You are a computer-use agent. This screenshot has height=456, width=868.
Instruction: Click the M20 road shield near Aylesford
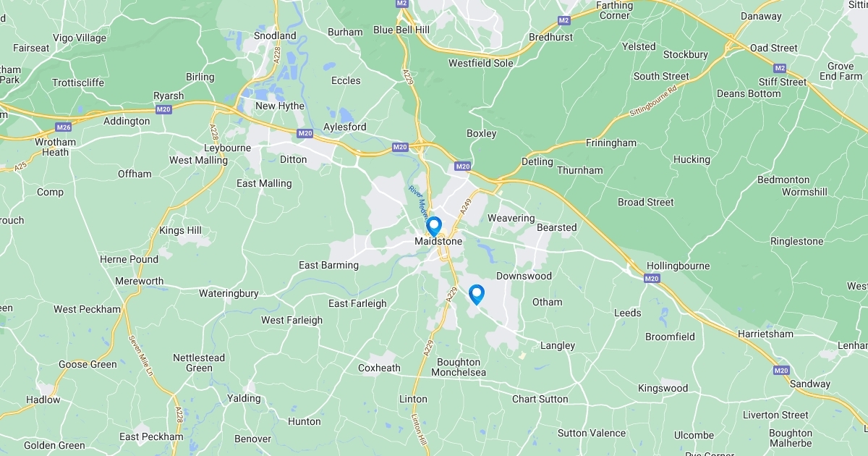[305, 133]
